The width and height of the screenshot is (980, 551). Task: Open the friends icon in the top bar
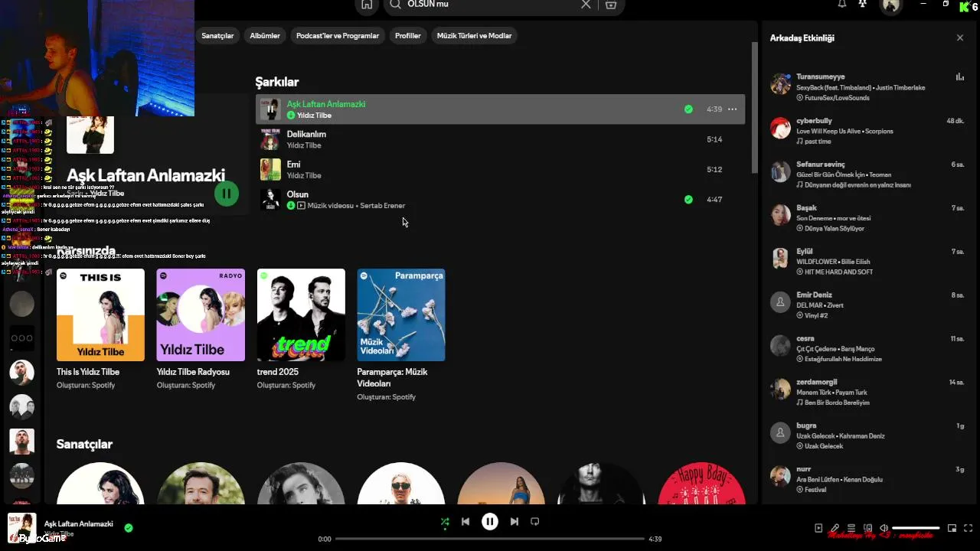(863, 4)
